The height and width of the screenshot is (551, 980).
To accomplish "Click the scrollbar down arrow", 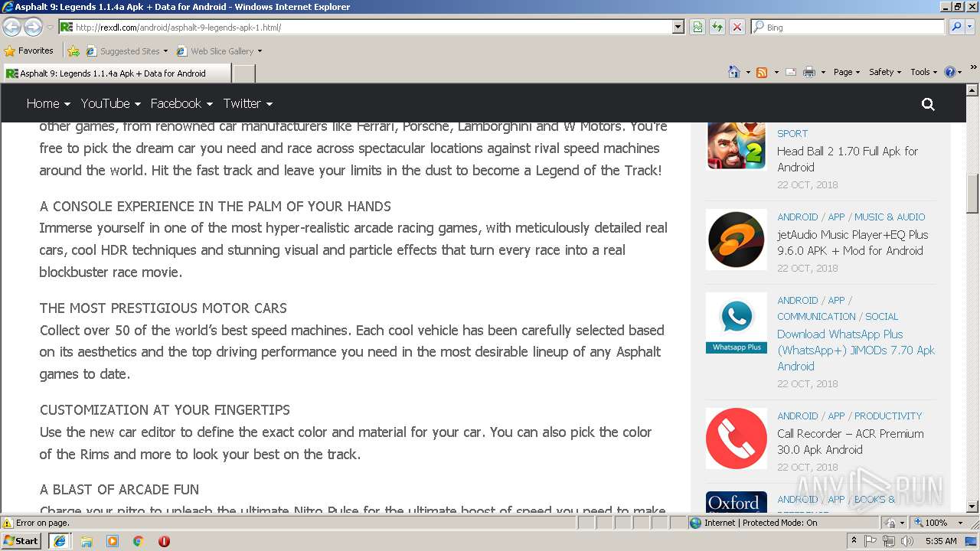I will 972,506.
